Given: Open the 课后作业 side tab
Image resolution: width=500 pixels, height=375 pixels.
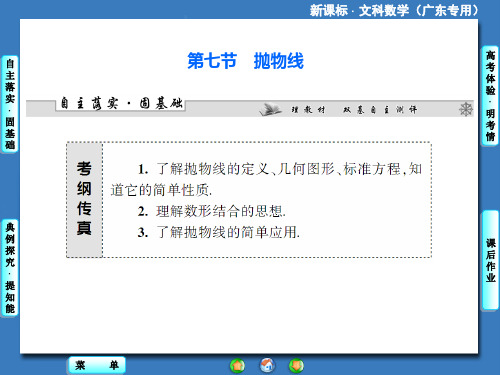Looking at the screenshot, I should pyautogui.click(x=490, y=260).
